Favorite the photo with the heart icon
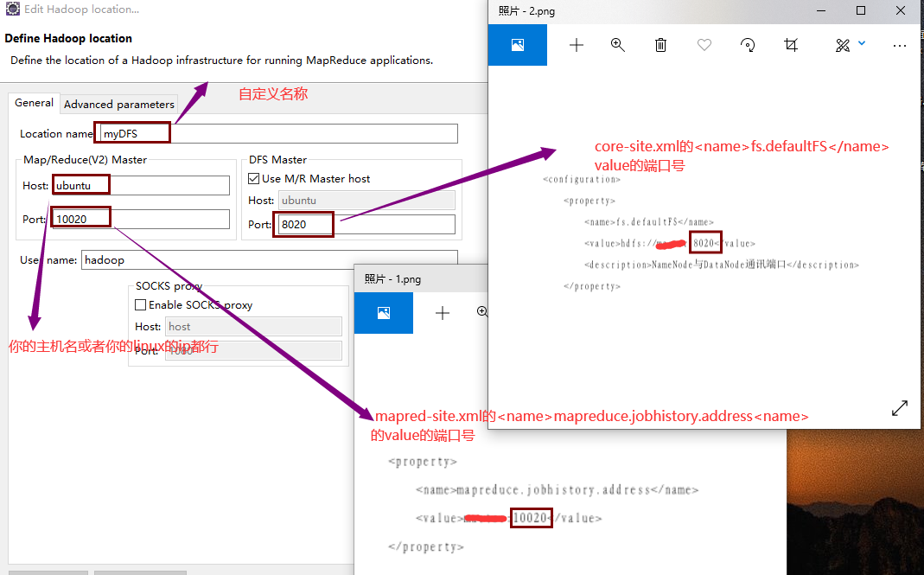 (x=704, y=45)
